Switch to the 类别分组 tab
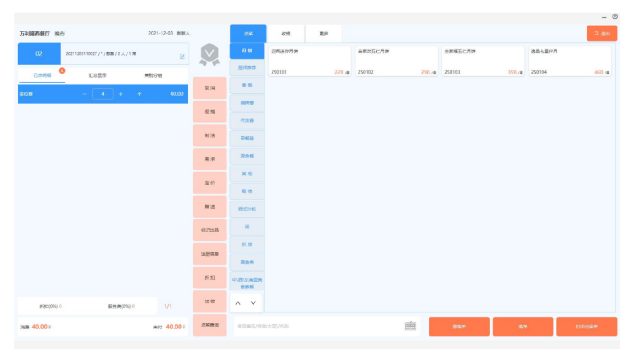The image size is (644, 354). [x=153, y=75]
